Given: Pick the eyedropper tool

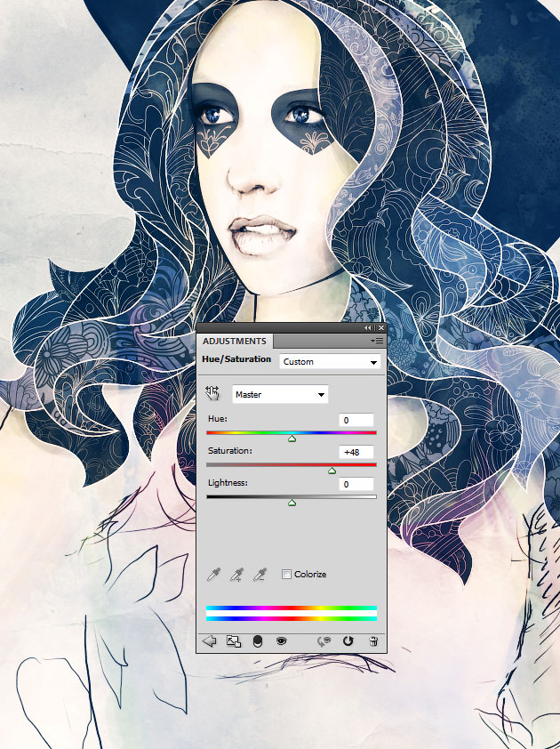Looking at the screenshot, I should 213,574.
